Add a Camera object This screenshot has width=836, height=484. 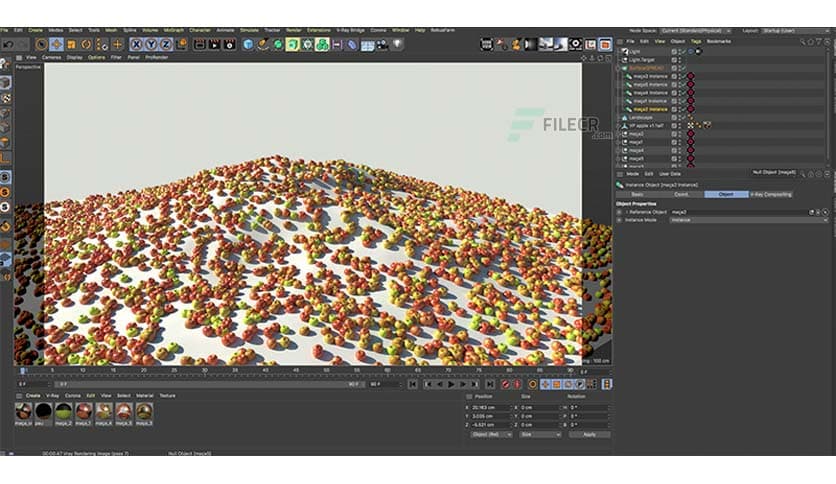tap(382, 45)
